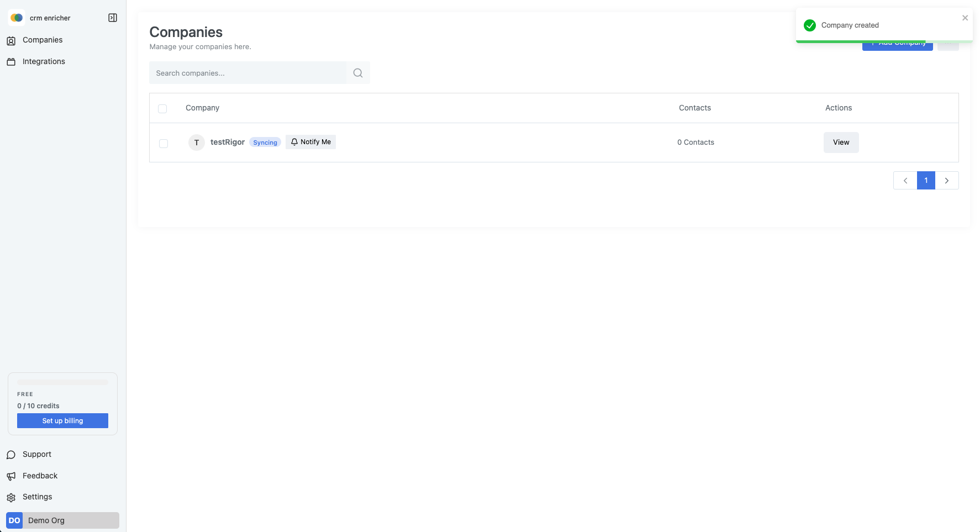This screenshot has width=980, height=532.
Task: Click the crm enricher logo
Action: [x=17, y=18]
